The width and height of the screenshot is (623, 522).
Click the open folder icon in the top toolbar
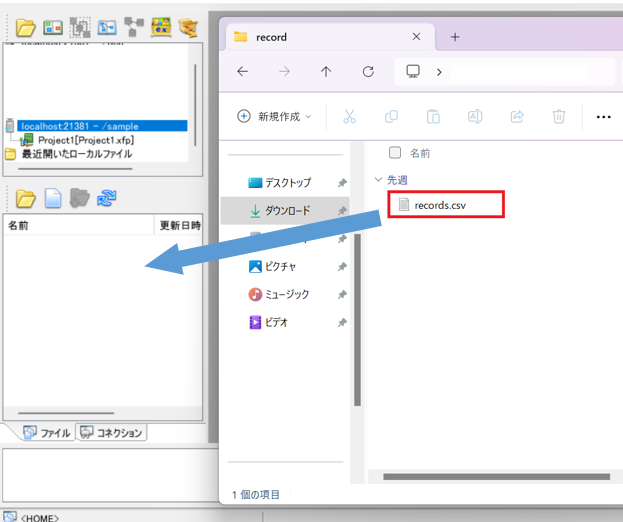coord(26,27)
